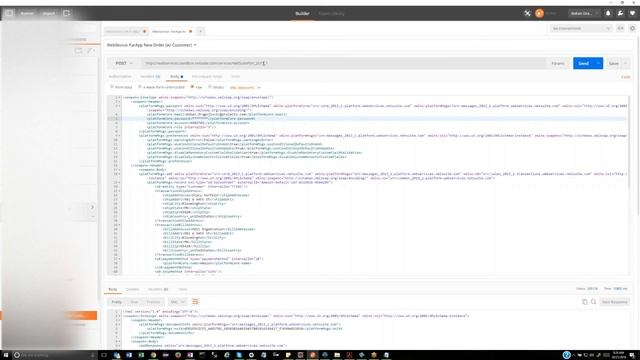The height and width of the screenshot is (360, 640).
Task: Open the No Environment dropdown
Action: pyautogui.click(x=581, y=28)
